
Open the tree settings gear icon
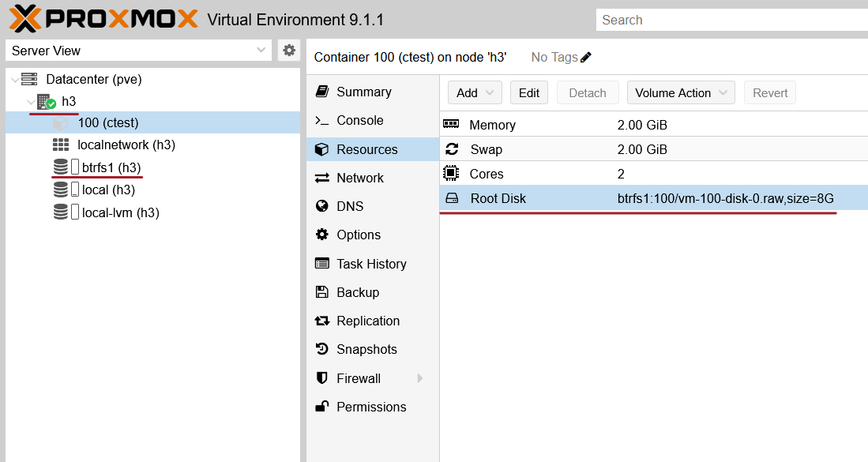tap(289, 51)
